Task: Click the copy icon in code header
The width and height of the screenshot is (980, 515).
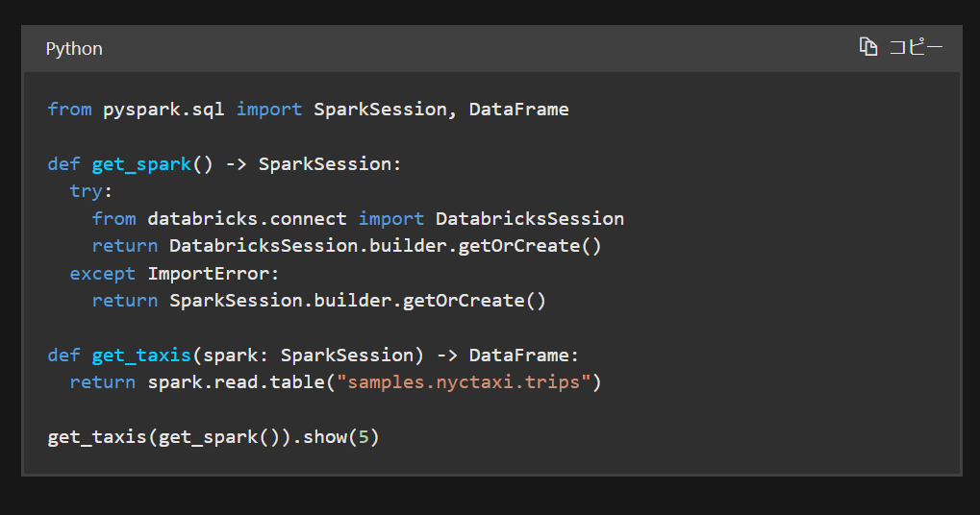Action: tap(868, 47)
